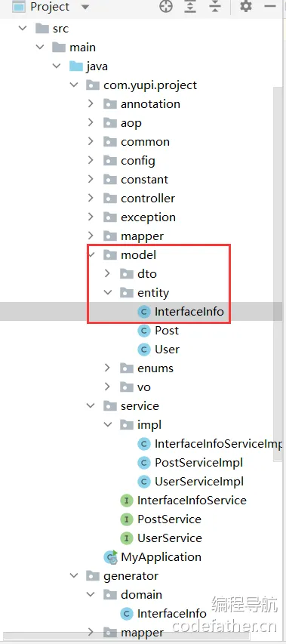The image size is (286, 644).
Task: Open the Project view dropdown arrow
Action: click(x=85, y=7)
